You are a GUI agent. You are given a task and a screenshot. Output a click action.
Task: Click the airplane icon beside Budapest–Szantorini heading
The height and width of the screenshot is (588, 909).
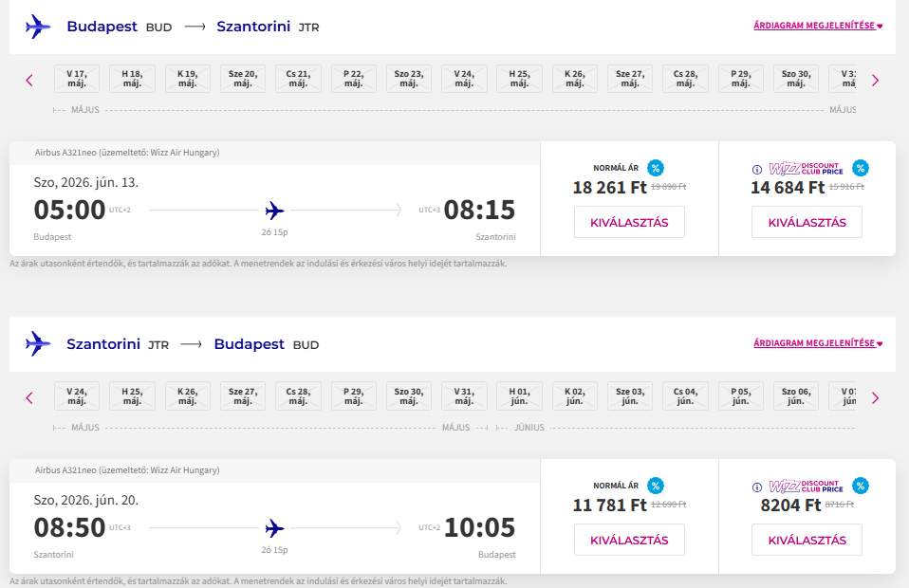click(x=38, y=27)
